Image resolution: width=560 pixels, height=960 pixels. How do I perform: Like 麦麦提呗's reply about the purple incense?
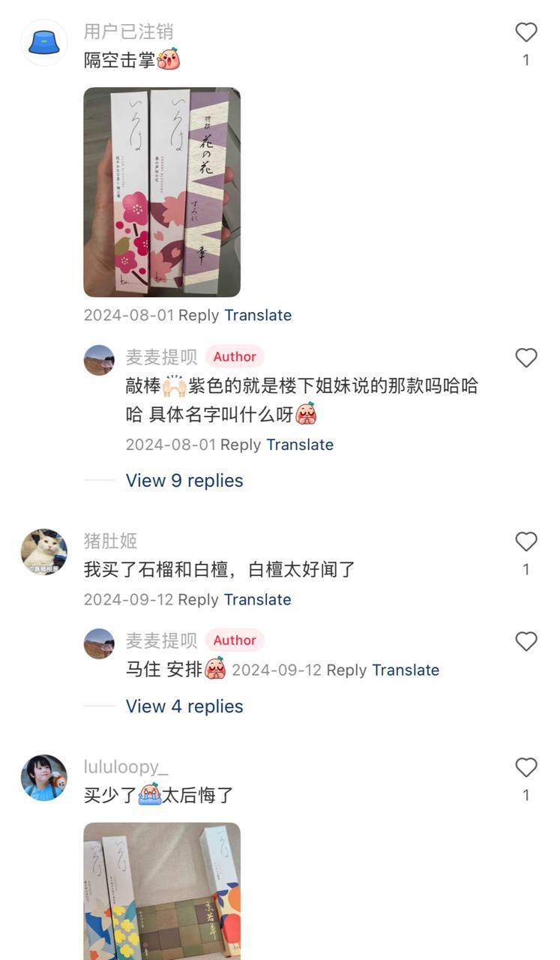click(526, 358)
